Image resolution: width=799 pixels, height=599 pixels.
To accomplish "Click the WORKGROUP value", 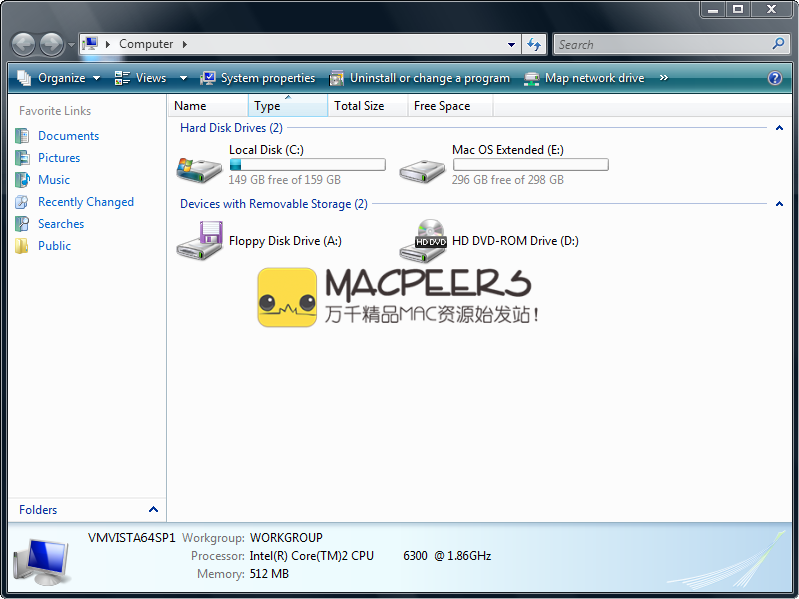I will point(286,538).
